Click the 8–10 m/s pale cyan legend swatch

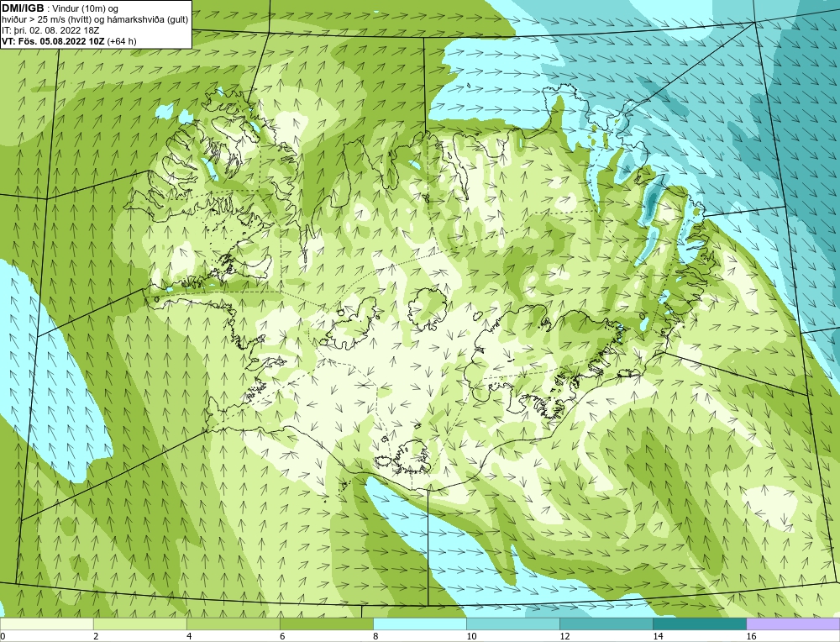coord(419,624)
